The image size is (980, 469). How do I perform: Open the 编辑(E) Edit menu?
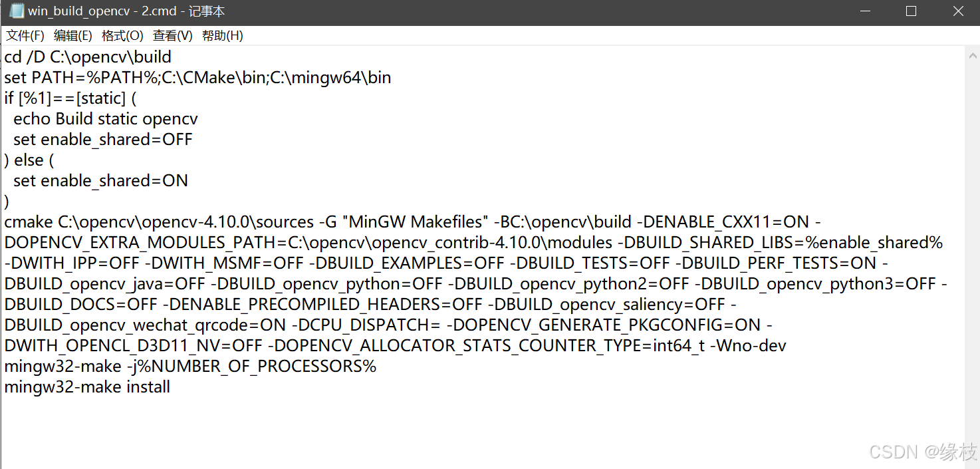point(73,35)
